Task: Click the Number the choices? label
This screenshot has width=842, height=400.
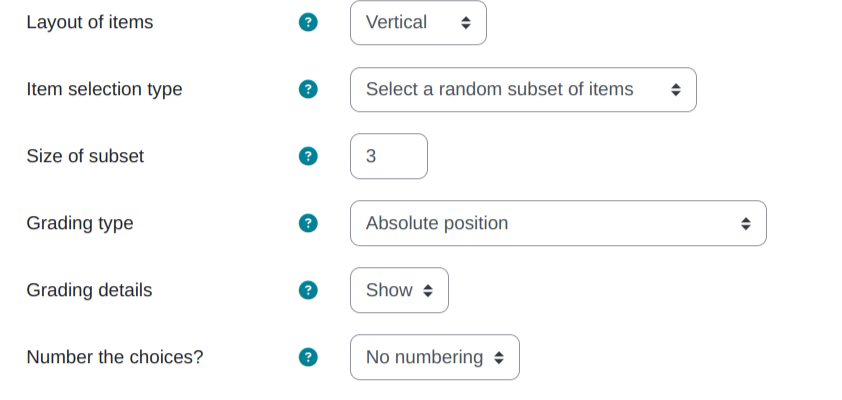Action: pos(115,358)
